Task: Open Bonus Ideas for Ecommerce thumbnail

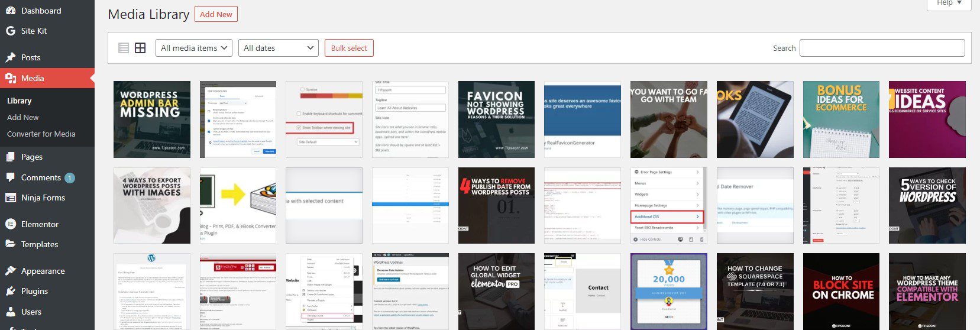Action: click(x=841, y=119)
